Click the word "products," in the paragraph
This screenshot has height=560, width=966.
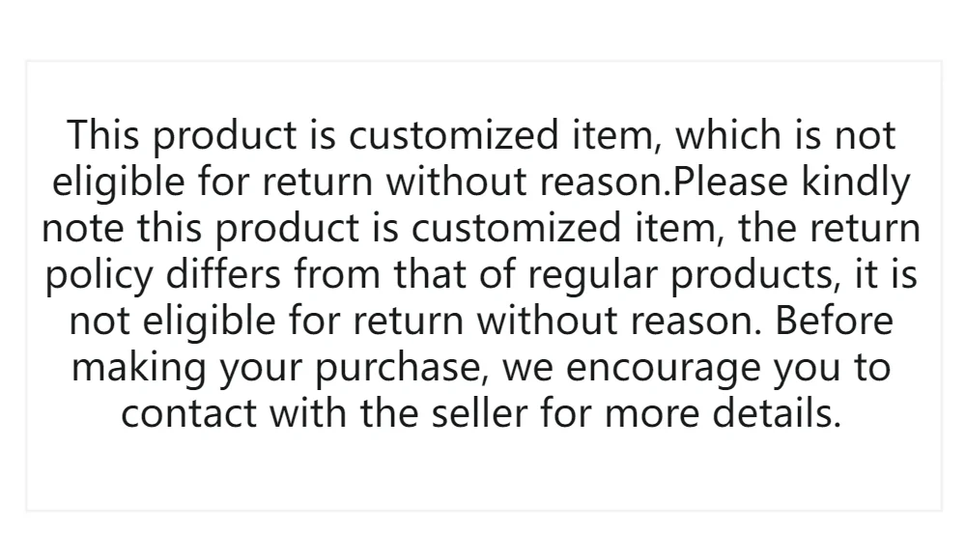coord(755,275)
